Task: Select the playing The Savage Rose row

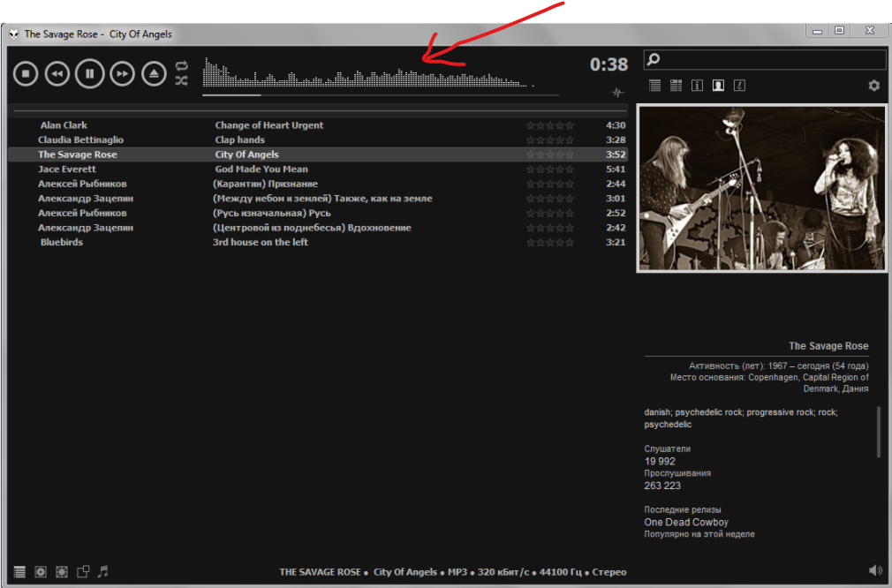Action: pos(318,155)
